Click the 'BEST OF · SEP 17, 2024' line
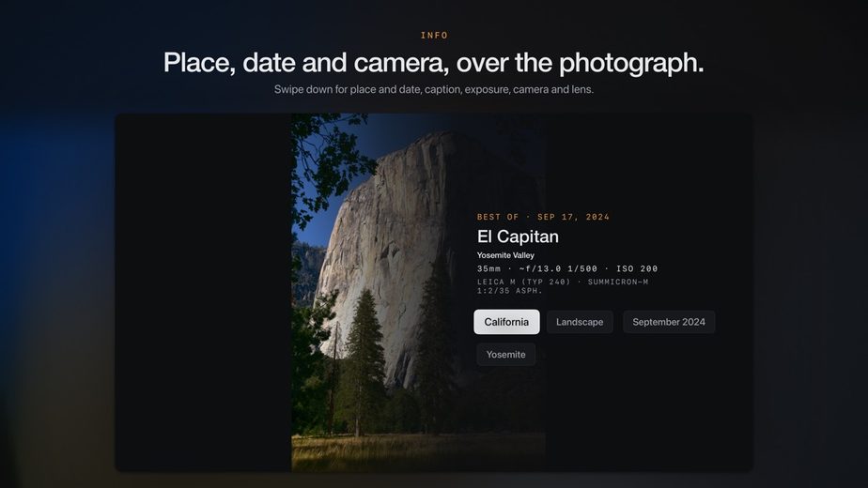Screen dimensions: 868x488 click(543, 217)
